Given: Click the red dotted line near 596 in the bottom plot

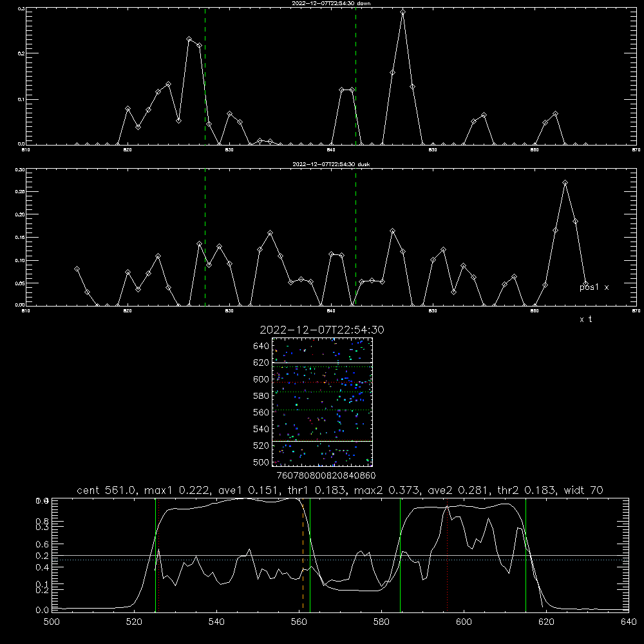Looking at the screenshot, I should (448, 554).
